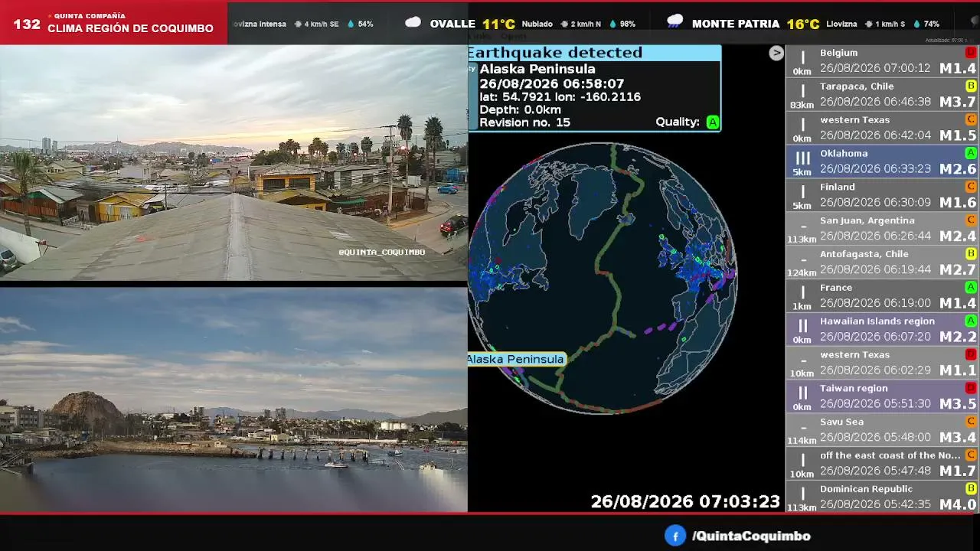
Task: Click the collapse arrow beside the globe
Action: [776, 53]
